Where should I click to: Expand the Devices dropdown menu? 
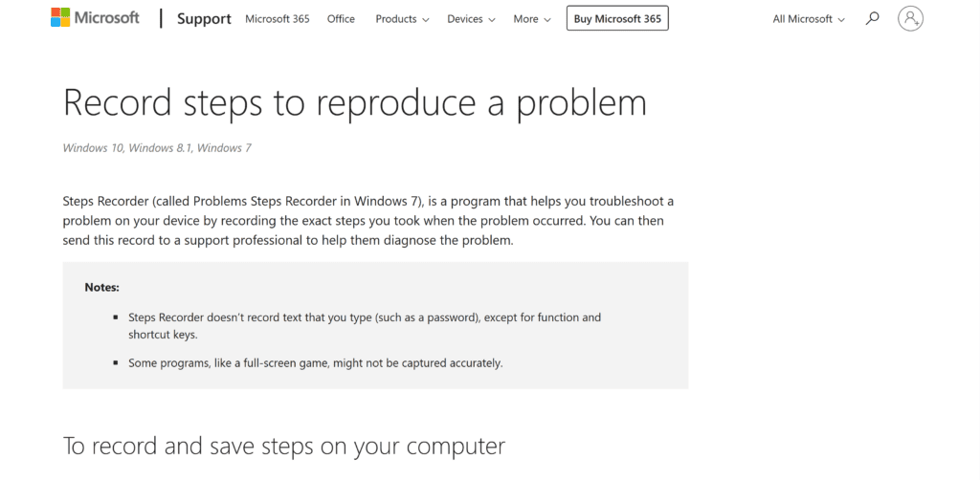471,19
